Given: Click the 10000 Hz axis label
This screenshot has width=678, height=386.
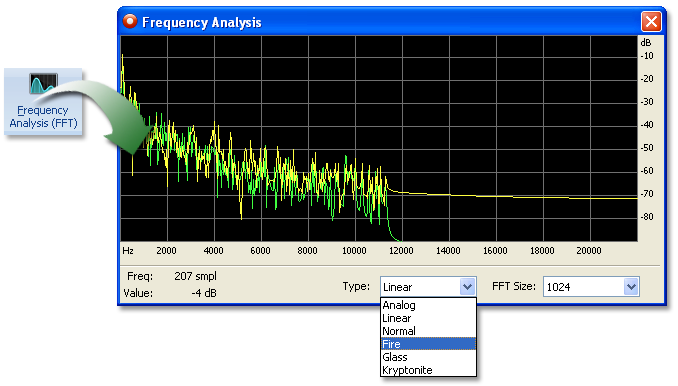Looking at the screenshot, I should click(355, 251).
